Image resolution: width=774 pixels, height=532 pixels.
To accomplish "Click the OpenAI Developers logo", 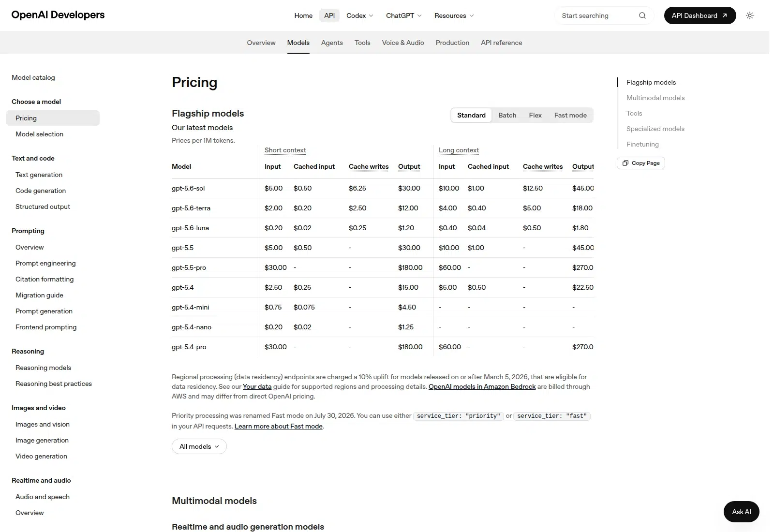I will coord(58,15).
